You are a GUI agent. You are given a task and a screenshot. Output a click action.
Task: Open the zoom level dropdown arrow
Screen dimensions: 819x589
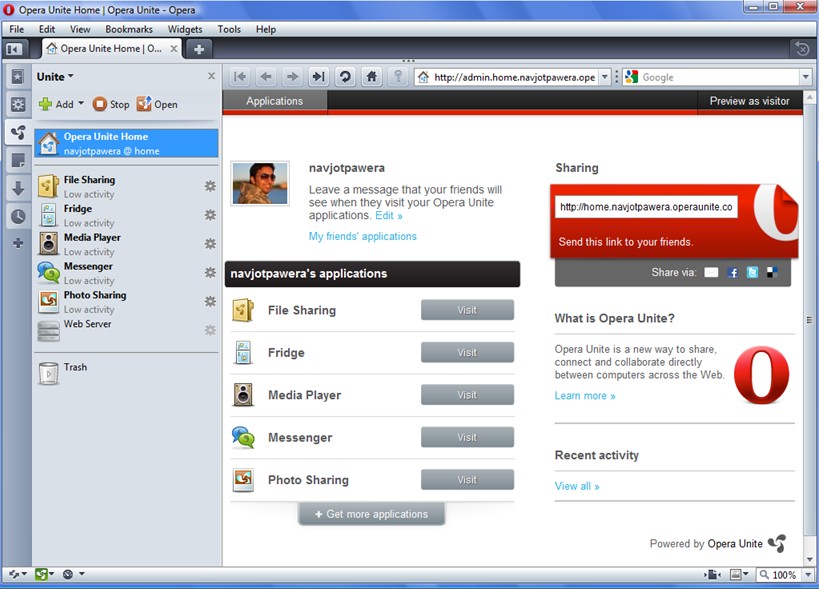pyautogui.click(x=809, y=574)
